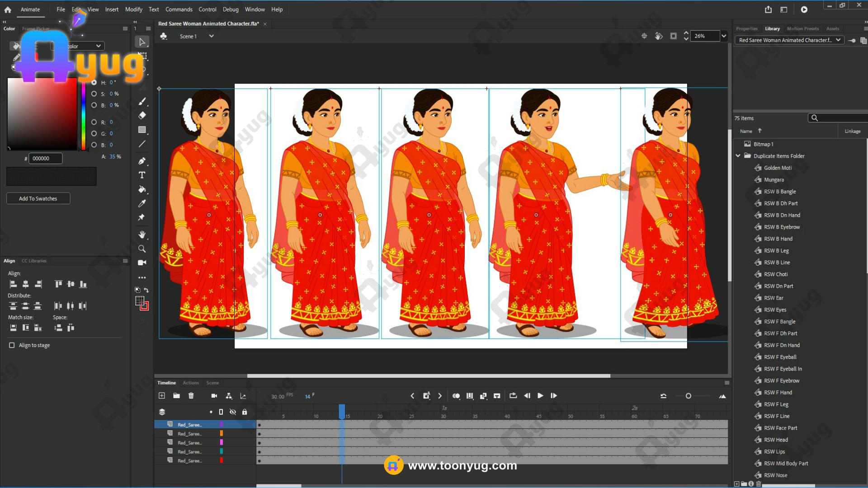Select RSW Head library item
868x488 pixels.
(776, 440)
